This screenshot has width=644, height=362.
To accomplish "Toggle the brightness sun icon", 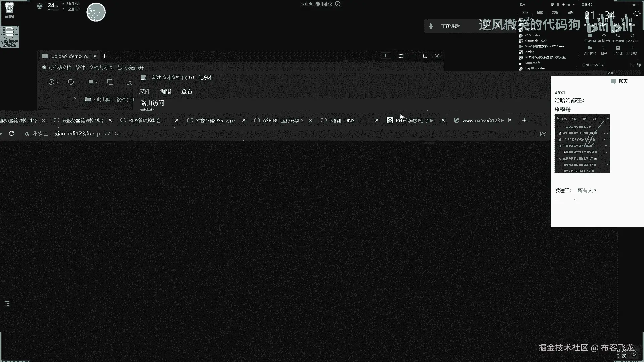I will pos(637,13).
